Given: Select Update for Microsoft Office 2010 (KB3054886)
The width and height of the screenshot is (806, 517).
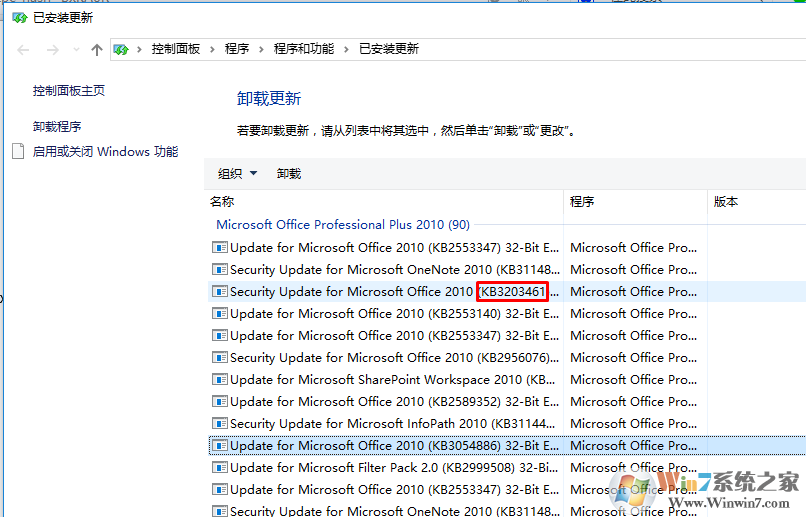Looking at the screenshot, I should click(395, 446).
